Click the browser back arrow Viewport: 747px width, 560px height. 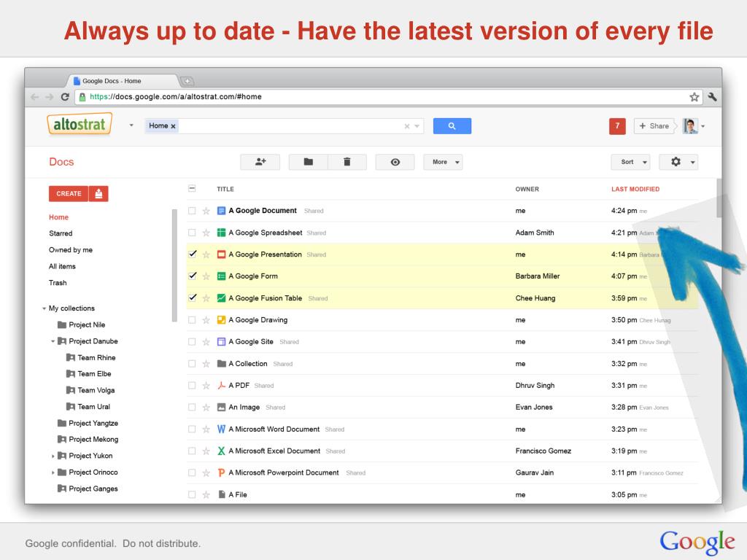35,97
